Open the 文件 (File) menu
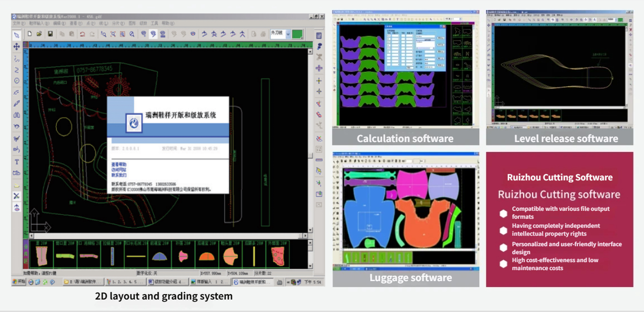This screenshot has width=644, height=312. point(19,23)
